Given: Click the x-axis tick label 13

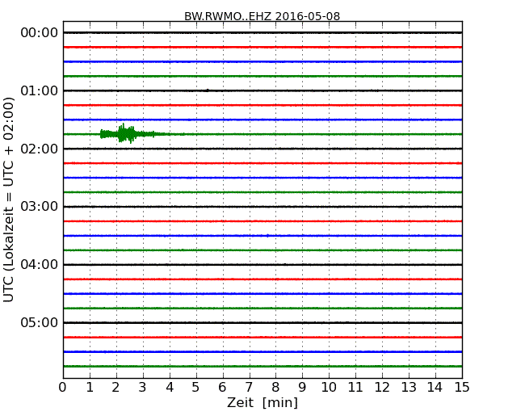Looking at the screenshot, I should [x=409, y=388].
